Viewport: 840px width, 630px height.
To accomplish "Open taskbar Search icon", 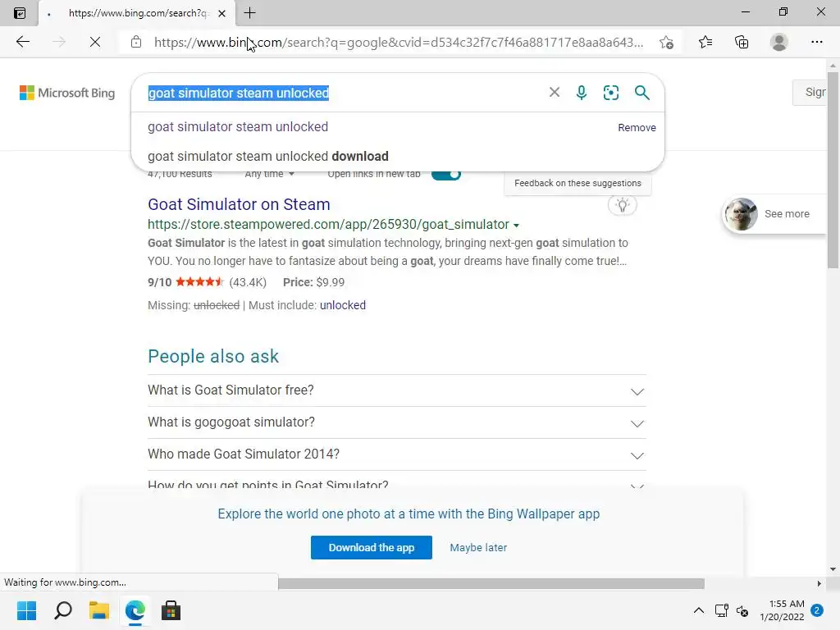I will (x=62, y=610).
